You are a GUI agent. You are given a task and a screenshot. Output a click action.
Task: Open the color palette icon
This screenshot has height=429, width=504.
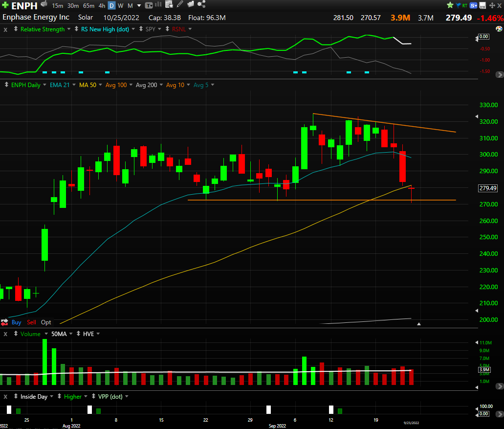point(499,29)
